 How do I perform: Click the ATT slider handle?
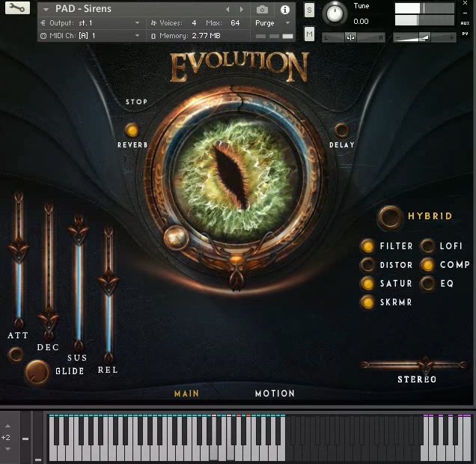pos(19,251)
